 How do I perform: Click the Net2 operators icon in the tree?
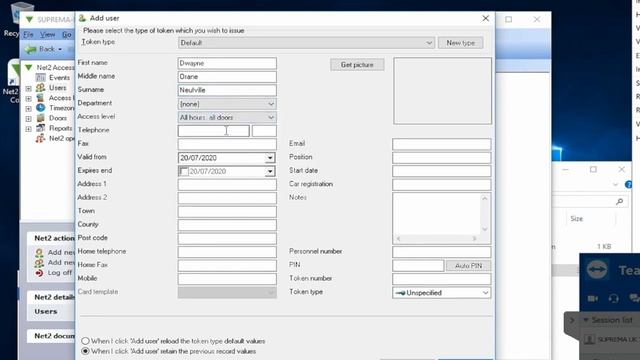click(40, 138)
